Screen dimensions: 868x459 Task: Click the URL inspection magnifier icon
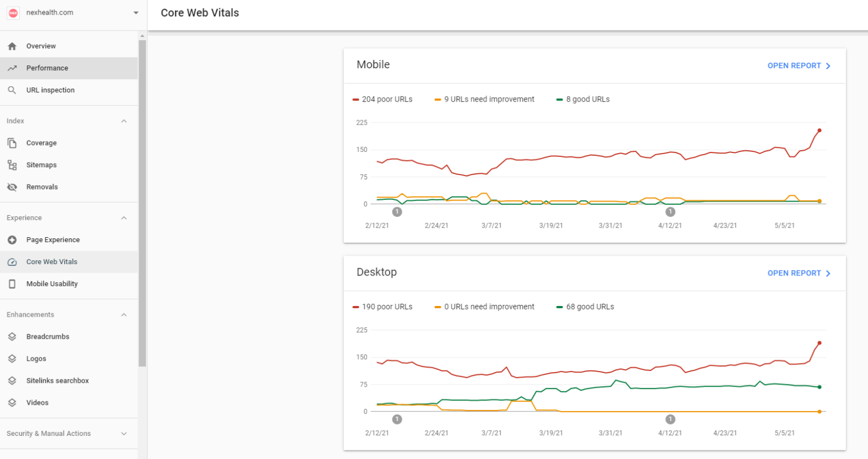(x=12, y=90)
